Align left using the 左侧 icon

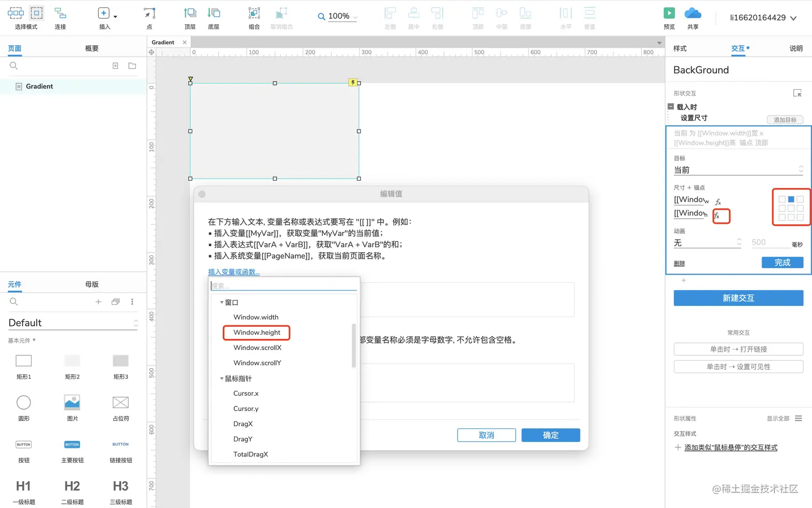pos(390,13)
